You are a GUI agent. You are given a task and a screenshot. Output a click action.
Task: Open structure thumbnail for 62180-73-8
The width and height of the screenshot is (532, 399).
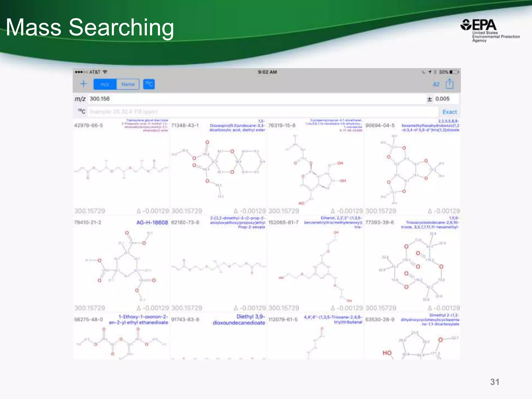pyautogui.click(x=218, y=266)
